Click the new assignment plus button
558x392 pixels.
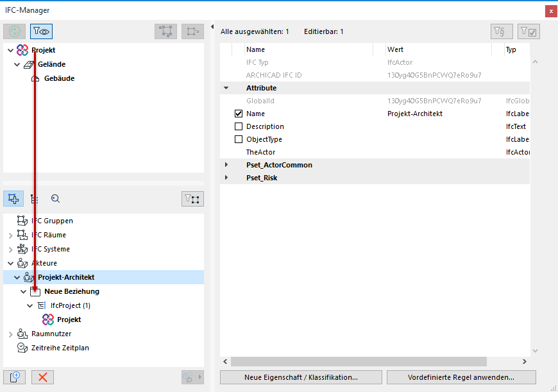(x=15, y=377)
